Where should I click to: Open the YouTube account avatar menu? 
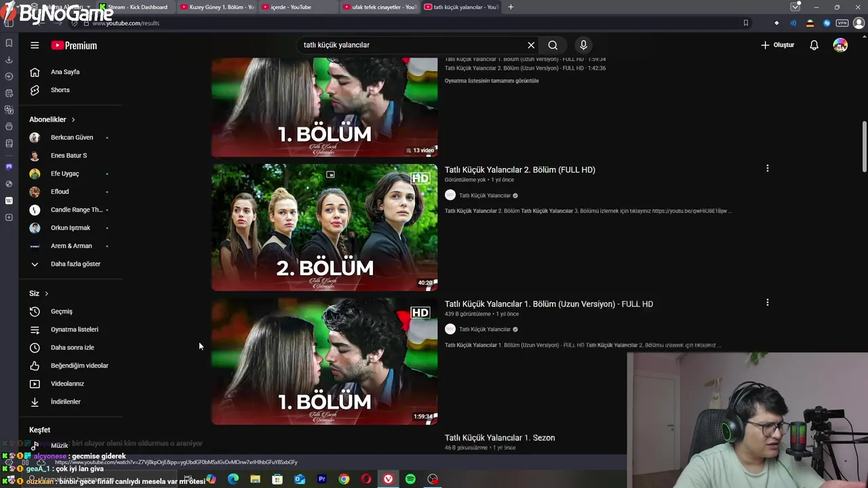[840, 45]
